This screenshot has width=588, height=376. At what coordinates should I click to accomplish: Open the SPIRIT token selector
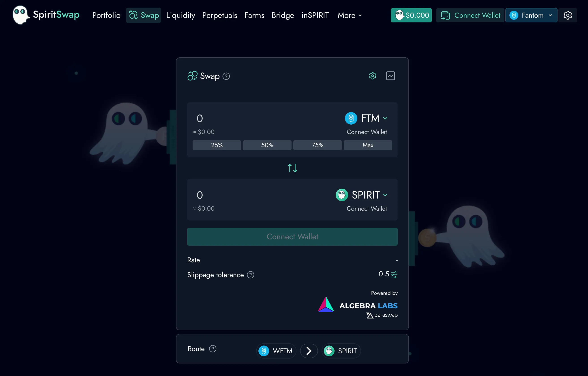coord(361,195)
